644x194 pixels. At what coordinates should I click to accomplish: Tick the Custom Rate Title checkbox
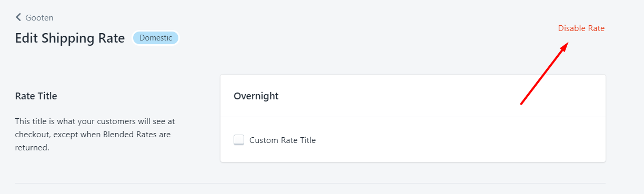[x=239, y=140]
